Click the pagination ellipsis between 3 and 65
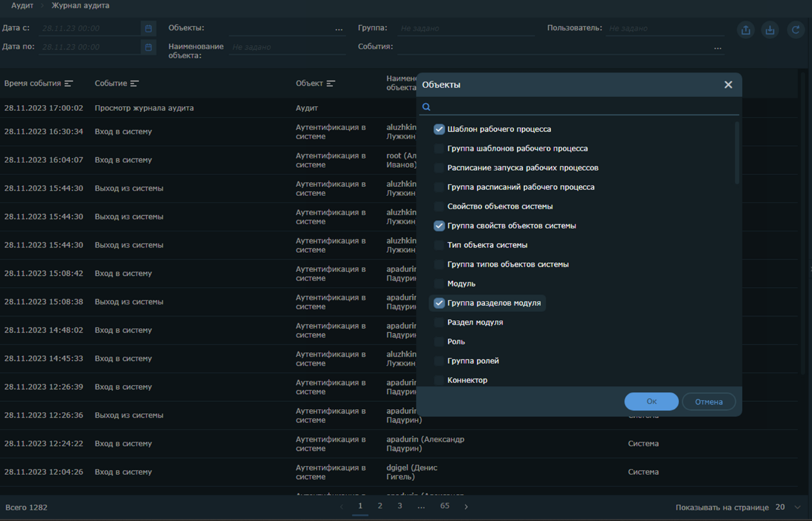 point(421,506)
